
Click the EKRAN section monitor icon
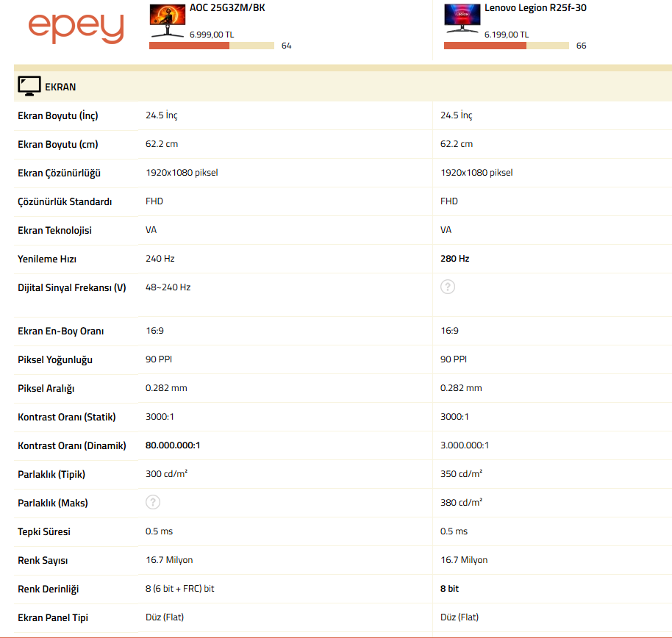pos(29,86)
